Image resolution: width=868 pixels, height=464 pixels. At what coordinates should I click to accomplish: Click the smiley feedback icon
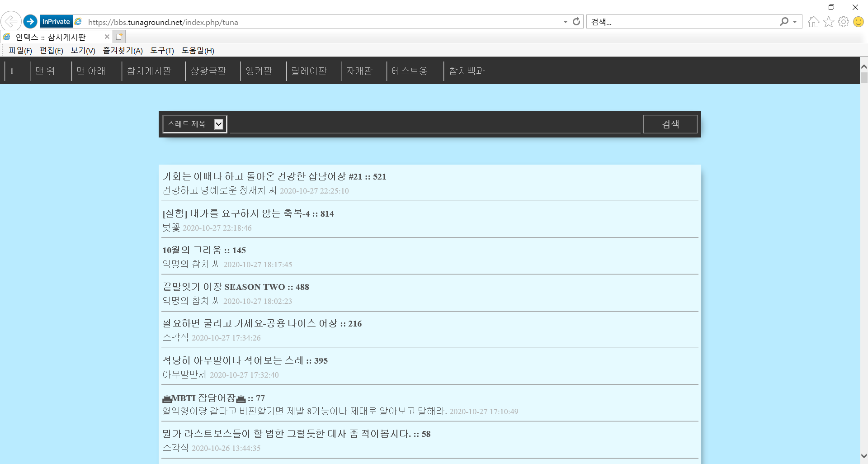(x=859, y=22)
